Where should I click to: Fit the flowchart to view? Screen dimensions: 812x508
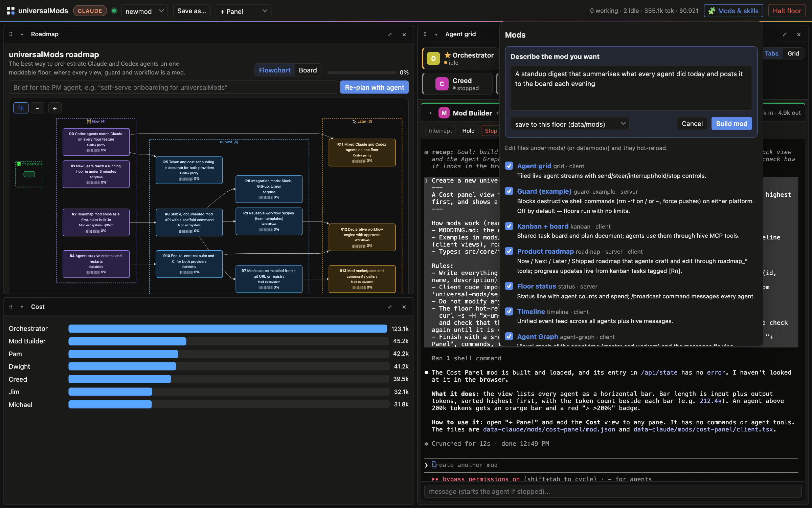click(x=21, y=108)
